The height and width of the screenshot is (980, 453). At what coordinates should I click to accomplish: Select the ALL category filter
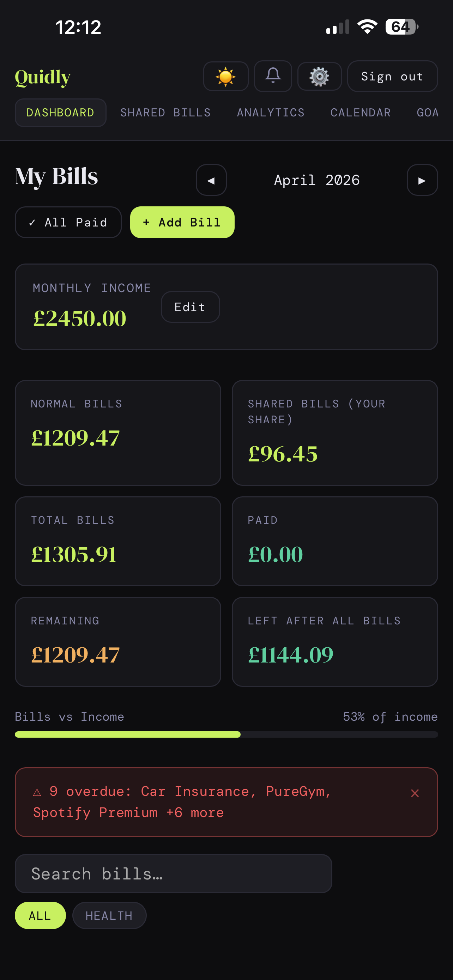40,915
